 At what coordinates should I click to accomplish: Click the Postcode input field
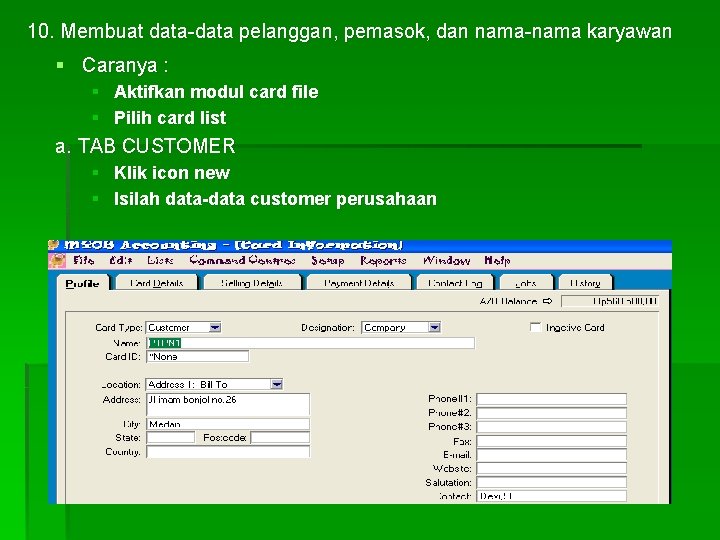click(x=280, y=438)
